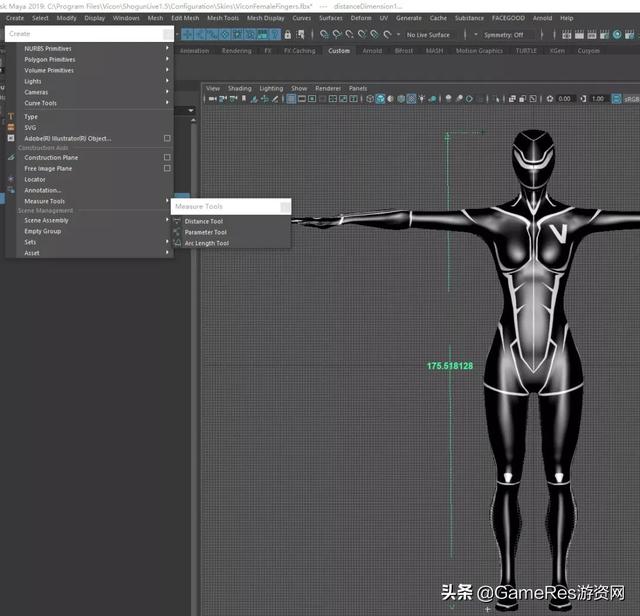640x616 pixels.
Task: Toggle select handle objects mask
Action: (187, 35)
